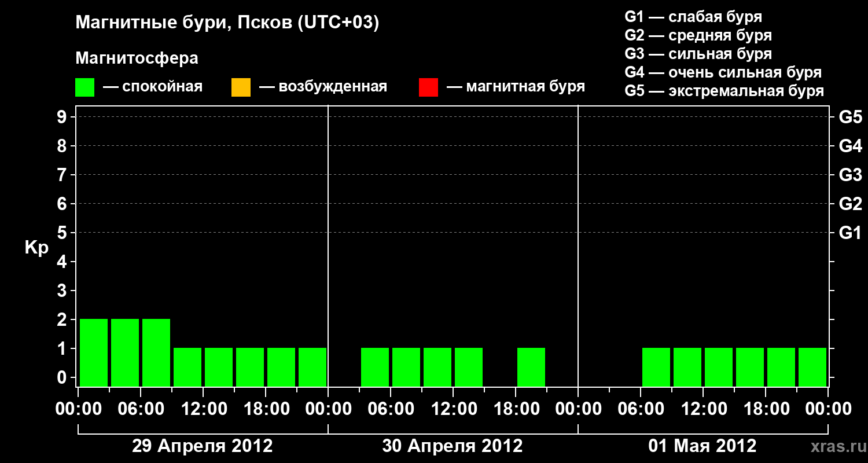This screenshot has height=463, width=868.
Task: Click the '29 Апреля 2012' date label
Action: 203,446
